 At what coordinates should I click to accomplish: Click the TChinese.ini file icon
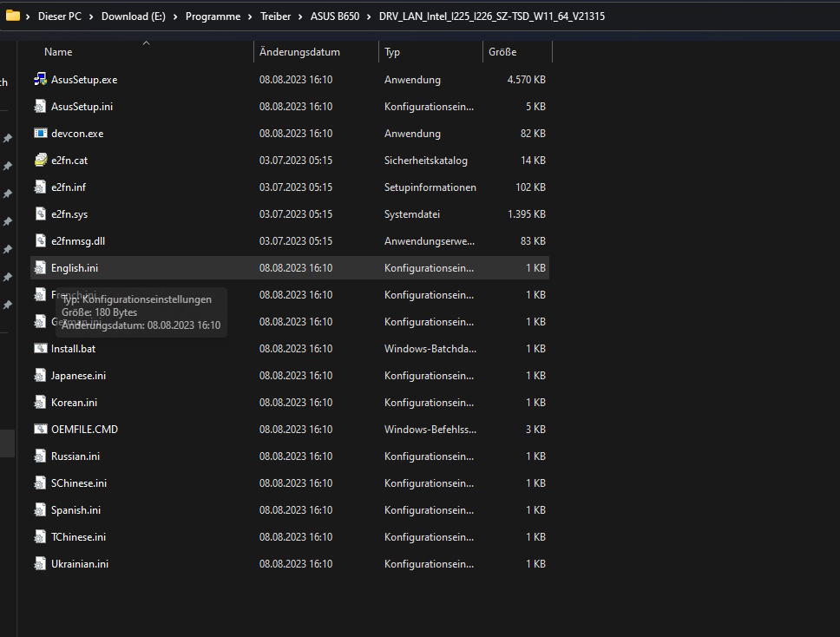tap(40, 536)
